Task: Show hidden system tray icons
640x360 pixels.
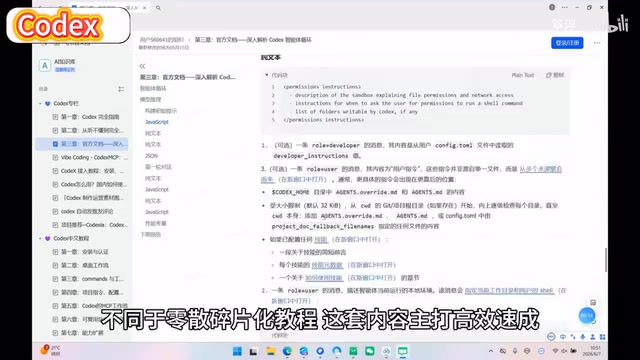Action: pyautogui.click(x=491, y=351)
